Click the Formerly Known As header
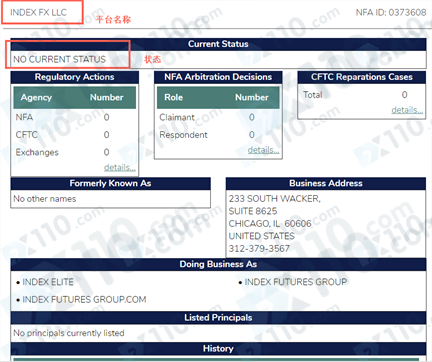 click(x=110, y=183)
